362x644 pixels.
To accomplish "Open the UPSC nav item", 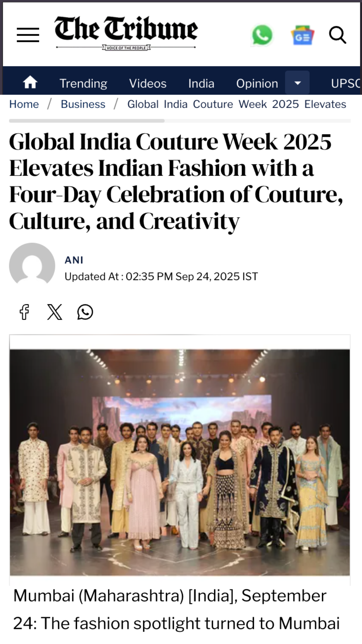I will (x=346, y=83).
